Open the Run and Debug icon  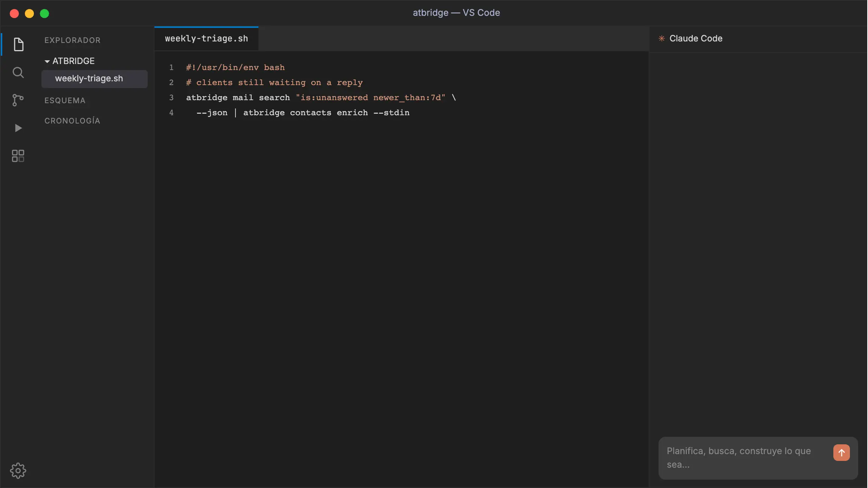click(18, 128)
